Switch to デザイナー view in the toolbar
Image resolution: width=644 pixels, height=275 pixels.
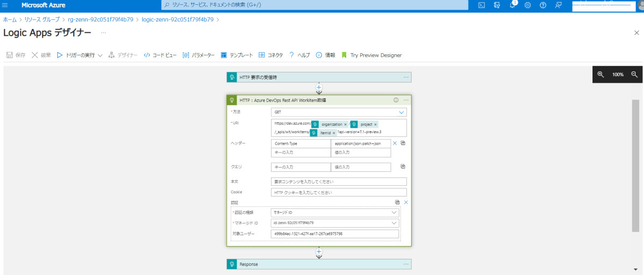123,55
